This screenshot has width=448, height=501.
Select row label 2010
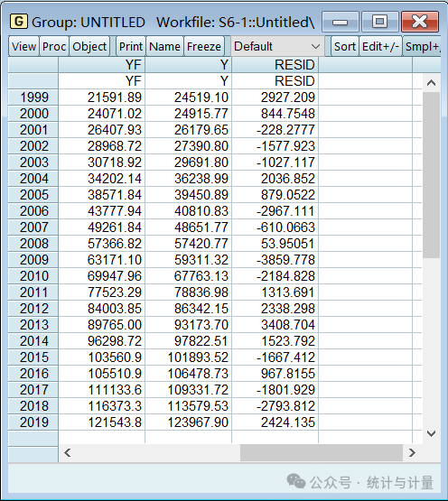tap(33, 276)
